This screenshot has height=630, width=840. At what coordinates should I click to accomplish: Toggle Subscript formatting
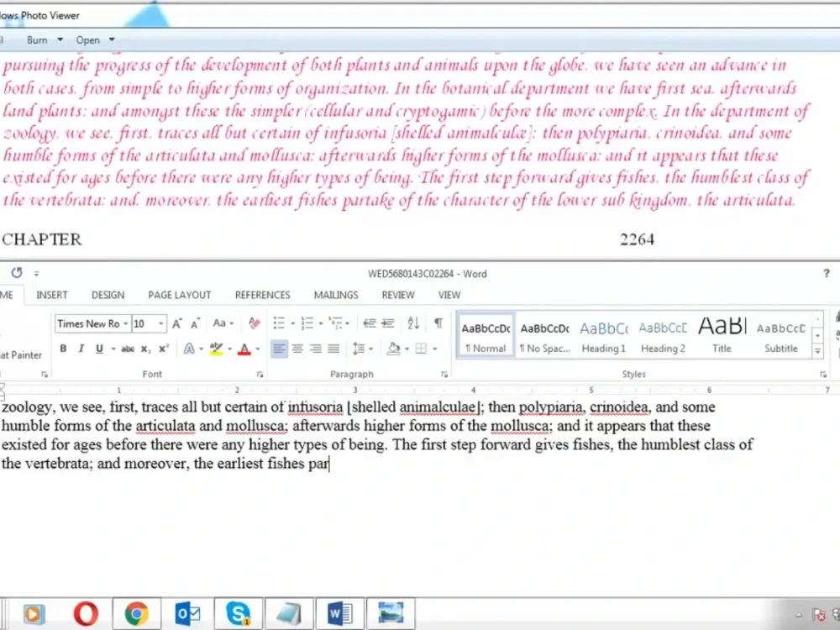click(x=145, y=349)
